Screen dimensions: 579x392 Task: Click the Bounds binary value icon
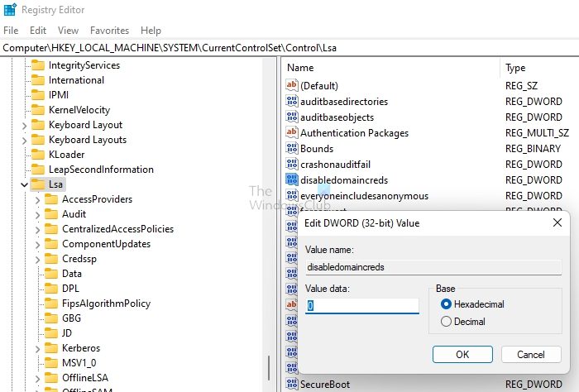click(291, 149)
